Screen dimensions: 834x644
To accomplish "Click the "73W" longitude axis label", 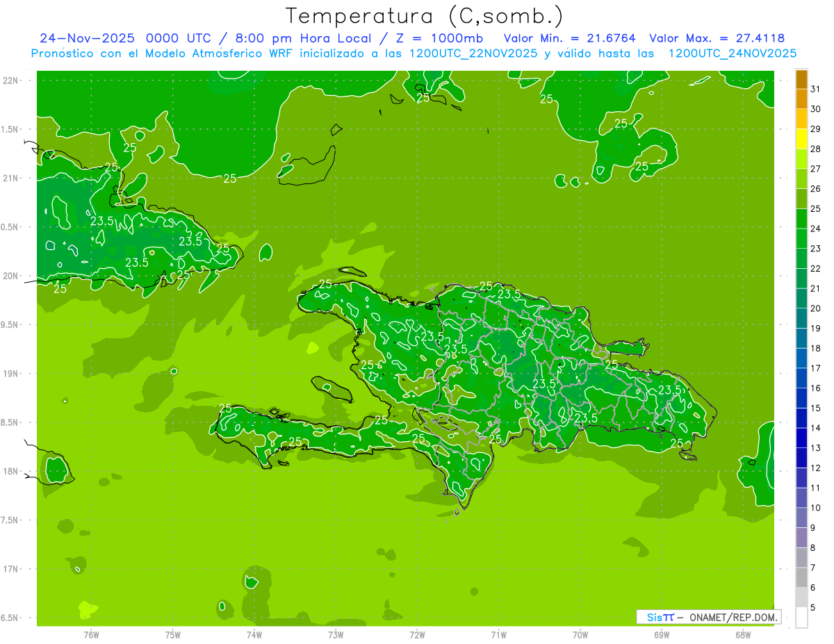I will [336, 634].
